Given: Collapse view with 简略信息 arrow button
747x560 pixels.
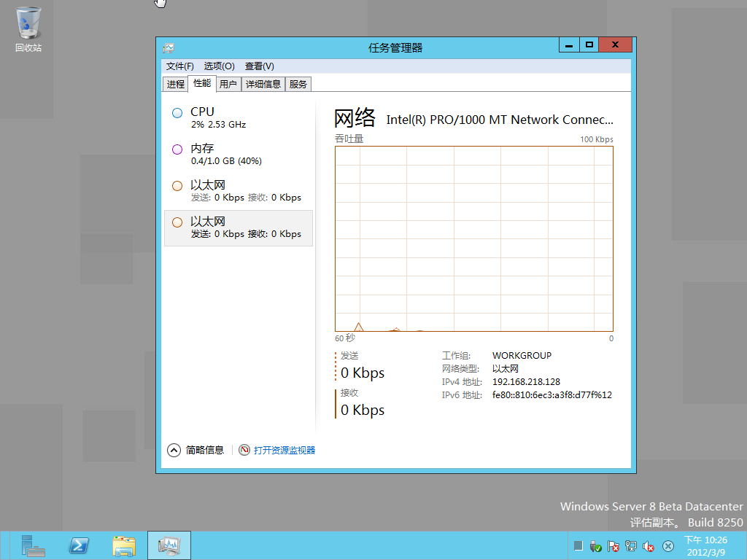Looking at the screenshot, I should click(x=174, y=450).
